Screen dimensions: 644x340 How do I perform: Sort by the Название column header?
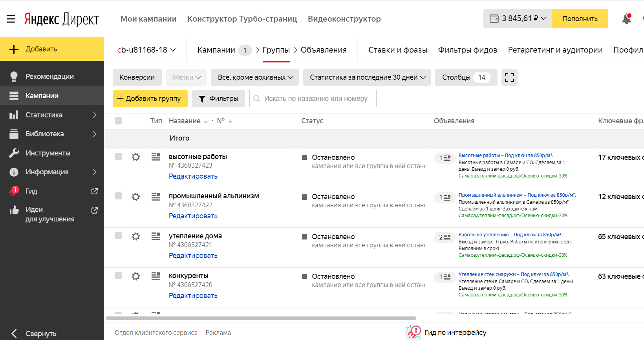185,121
